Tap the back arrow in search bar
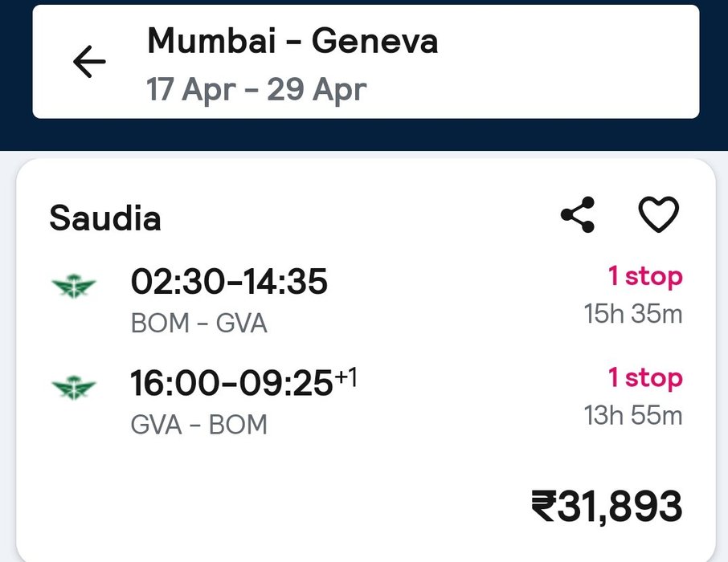728x562 pixels. [89, 62]
